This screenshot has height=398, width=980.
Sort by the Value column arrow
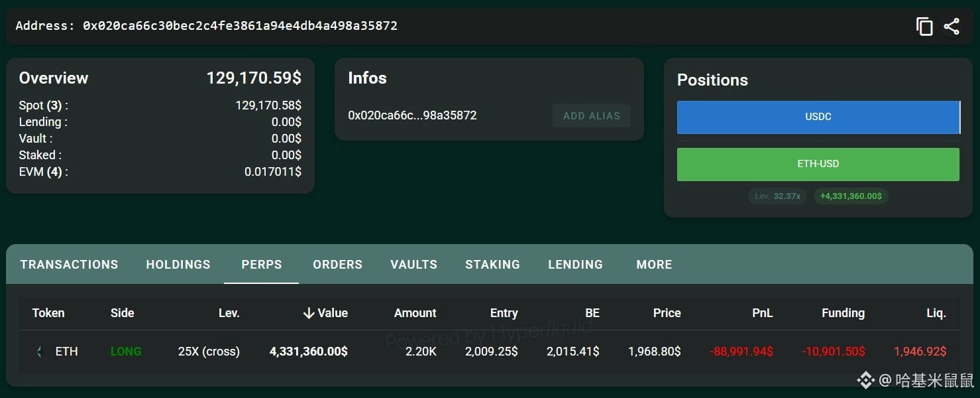point(308,313)
